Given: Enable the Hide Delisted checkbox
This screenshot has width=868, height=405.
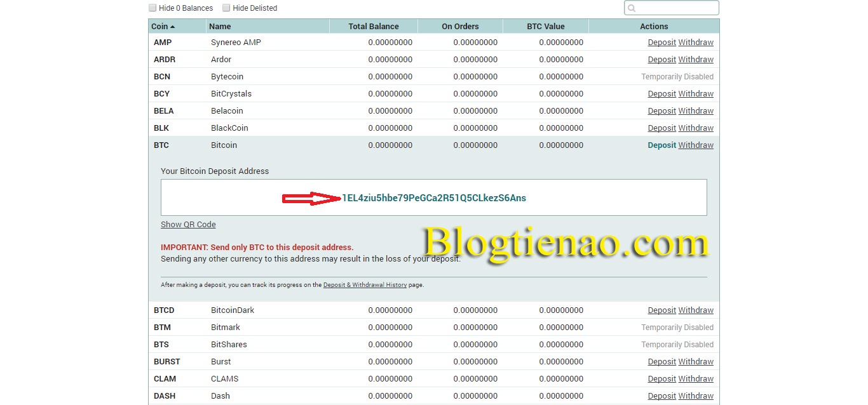Looking at the screenshot, I should [226, 8].
